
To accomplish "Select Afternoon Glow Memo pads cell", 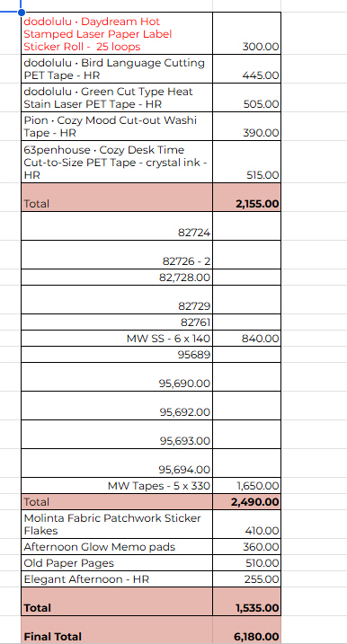I will coord(117,547).
